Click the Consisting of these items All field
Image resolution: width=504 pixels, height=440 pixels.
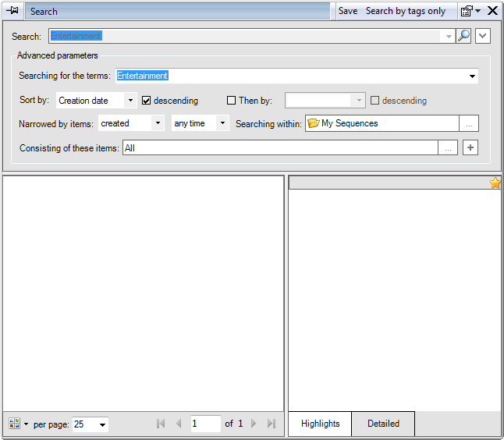coord(280,147)
